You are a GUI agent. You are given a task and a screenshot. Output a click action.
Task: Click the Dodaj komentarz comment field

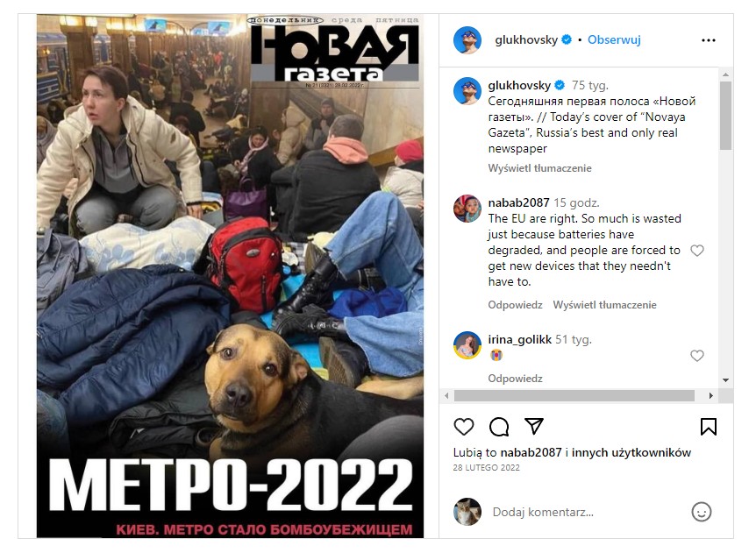[588, 512]
